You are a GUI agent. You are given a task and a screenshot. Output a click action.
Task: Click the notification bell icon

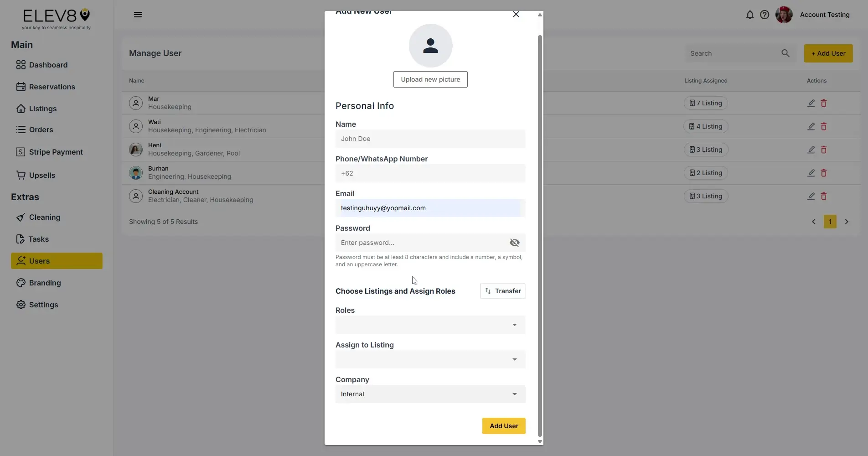click(750, 15)
